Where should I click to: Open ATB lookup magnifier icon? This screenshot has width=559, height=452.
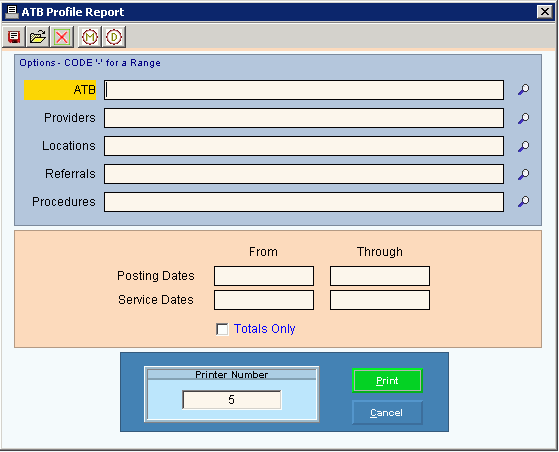(523, 89)
